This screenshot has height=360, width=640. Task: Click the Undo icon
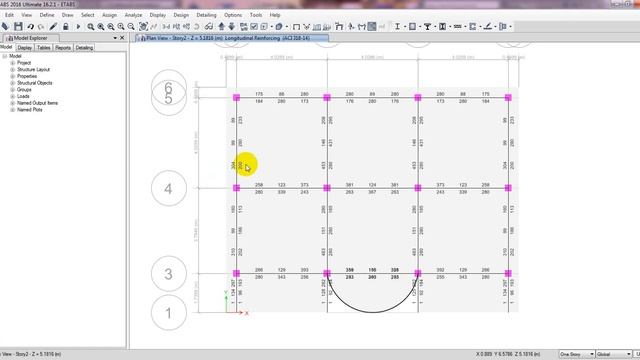[x=31, y=27]
